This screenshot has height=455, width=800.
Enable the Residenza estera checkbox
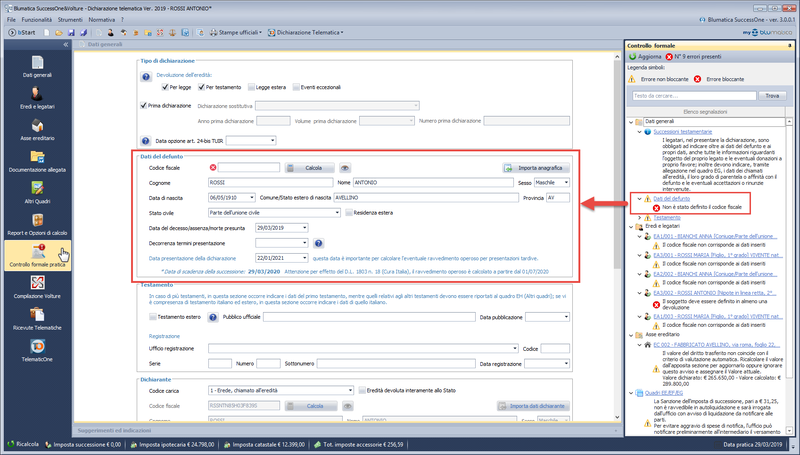pos(349,213)
